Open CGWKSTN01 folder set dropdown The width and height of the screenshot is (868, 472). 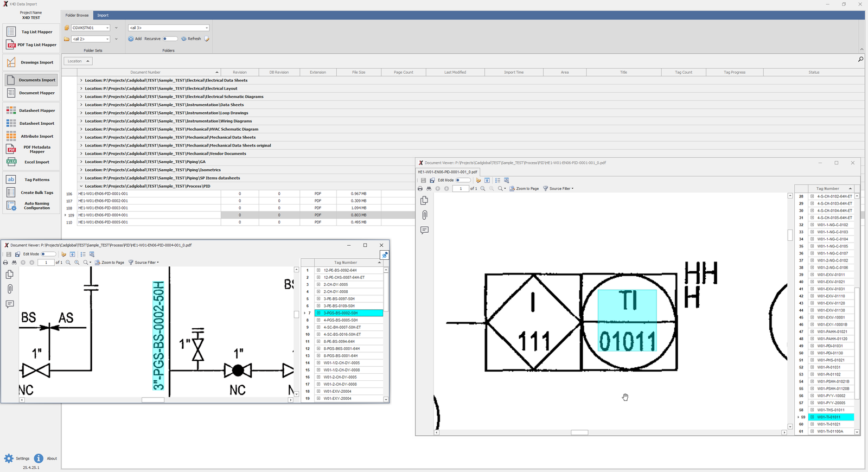coord(107,28)
